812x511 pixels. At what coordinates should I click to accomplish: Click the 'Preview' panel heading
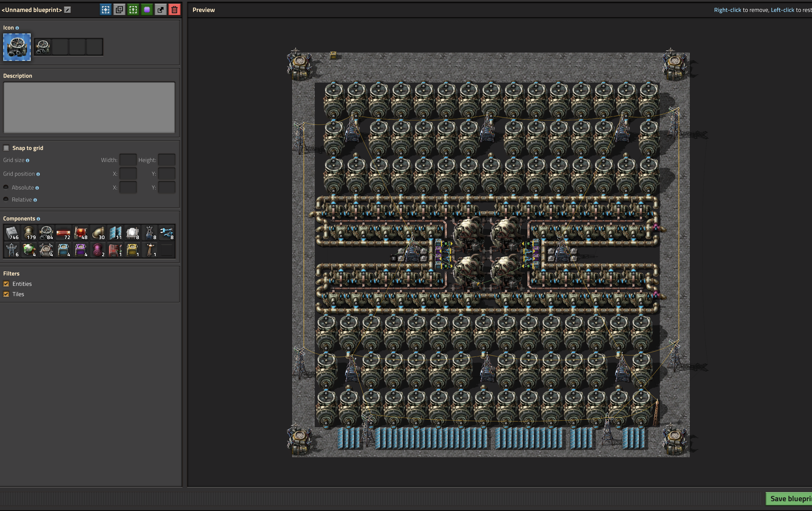point(204,10)
